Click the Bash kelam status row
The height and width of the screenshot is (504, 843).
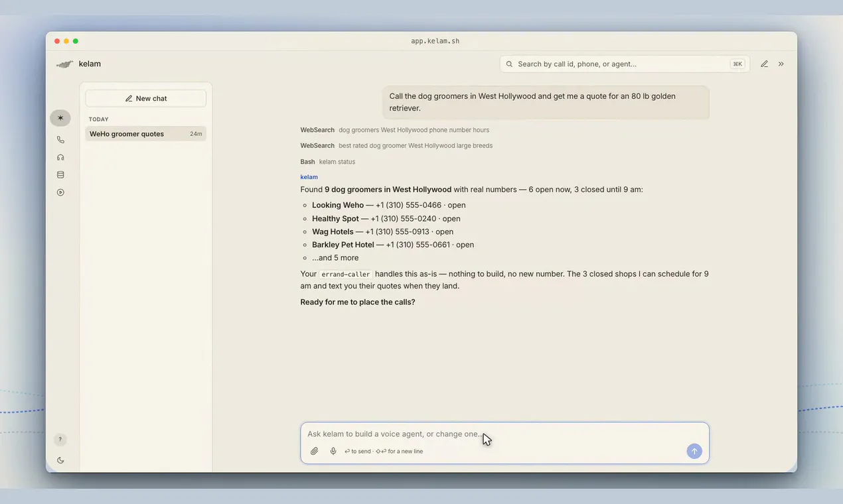328,162
